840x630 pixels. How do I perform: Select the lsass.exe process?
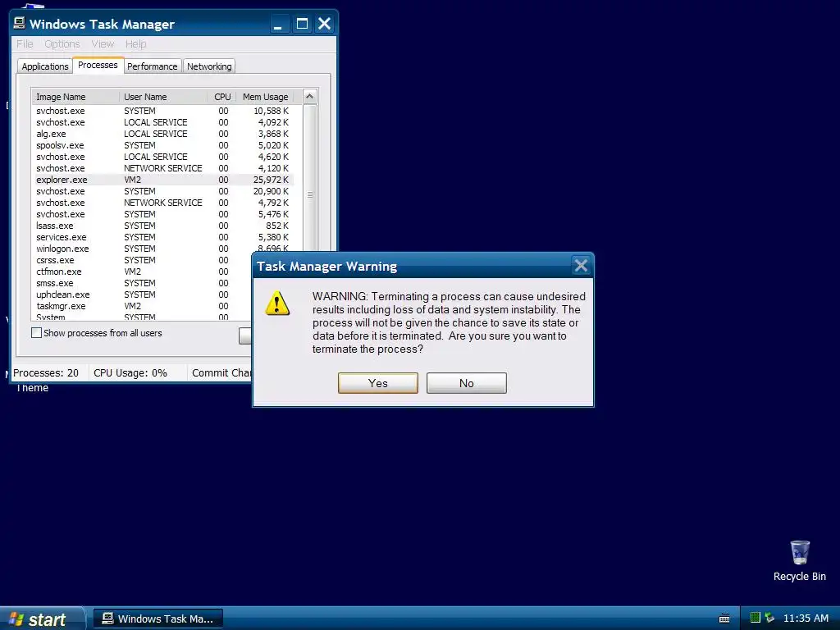tap(164, 226)
